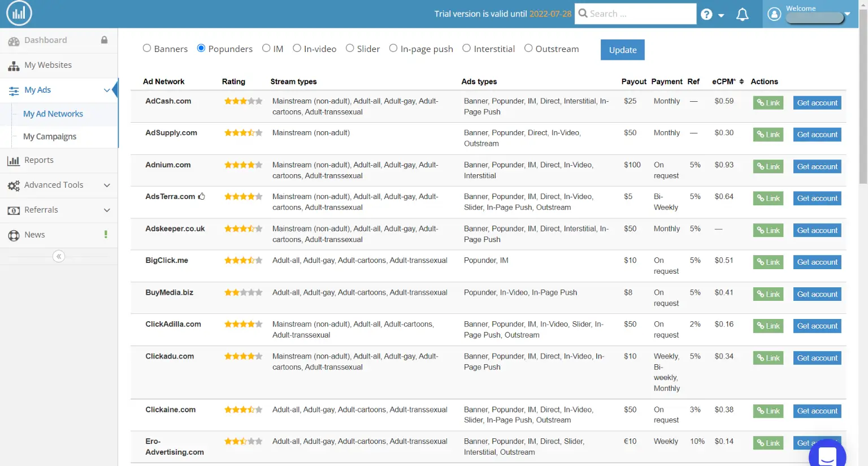Click the Dashboard gauge icon

click(x=14, y=41)
